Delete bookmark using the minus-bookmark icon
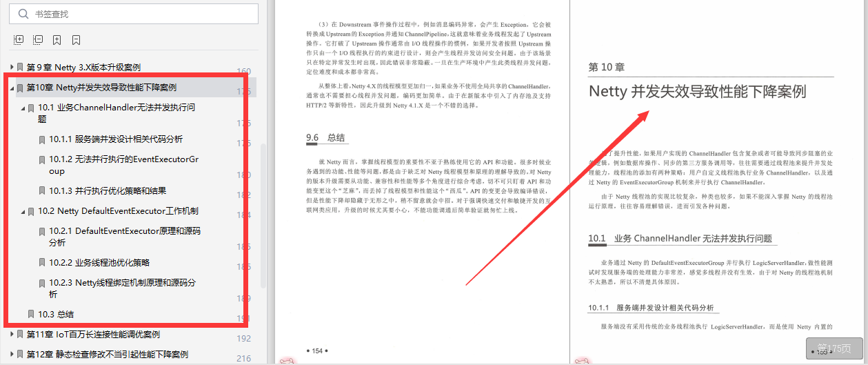 tap(77, 40)
